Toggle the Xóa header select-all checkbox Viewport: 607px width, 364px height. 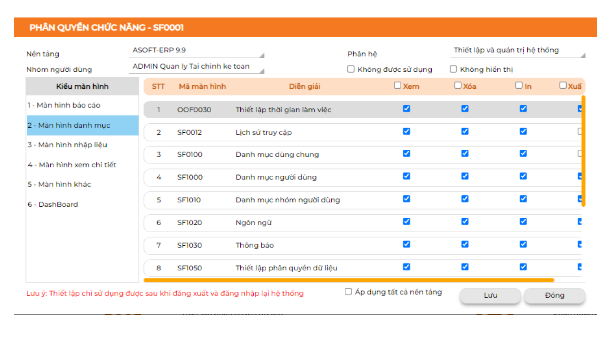click(x=458, y=85)
